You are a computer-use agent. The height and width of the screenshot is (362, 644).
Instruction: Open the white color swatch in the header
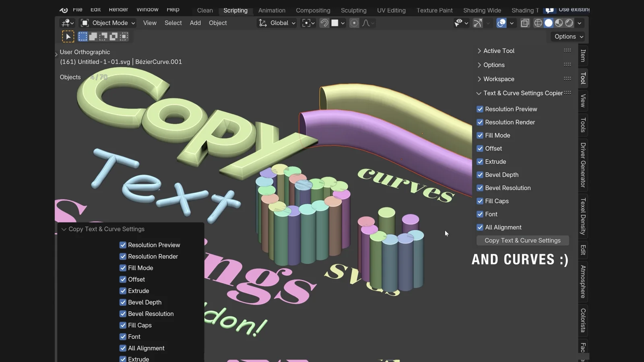tap(335, 23)
